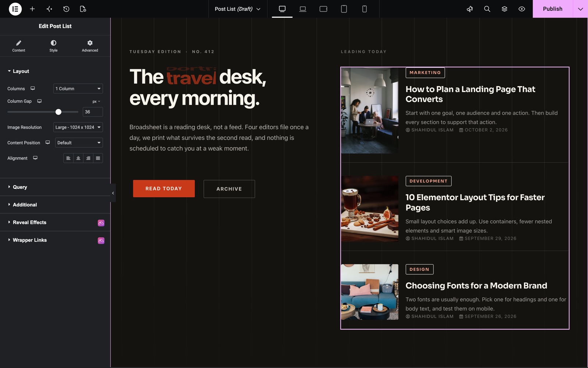Click responsive icon next to Alignment
The height and width of the screenshot is (368, 588).
click(35, 158)
